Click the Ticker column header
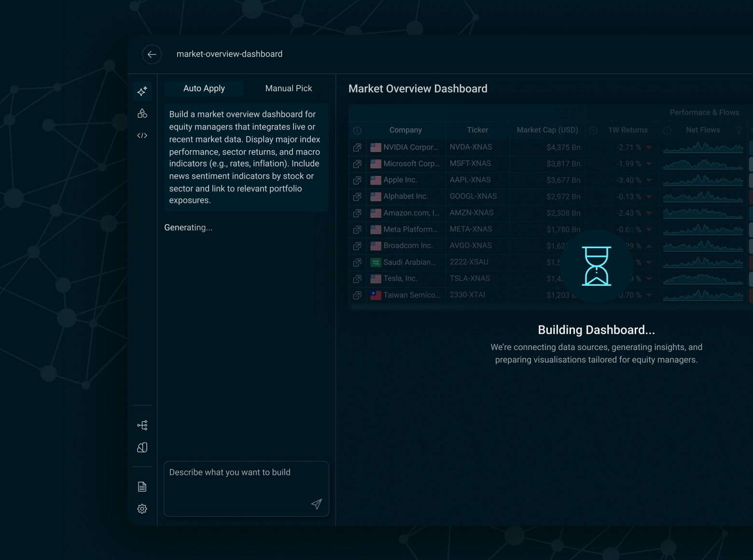753x560 pixels. (x=477, y=130)
